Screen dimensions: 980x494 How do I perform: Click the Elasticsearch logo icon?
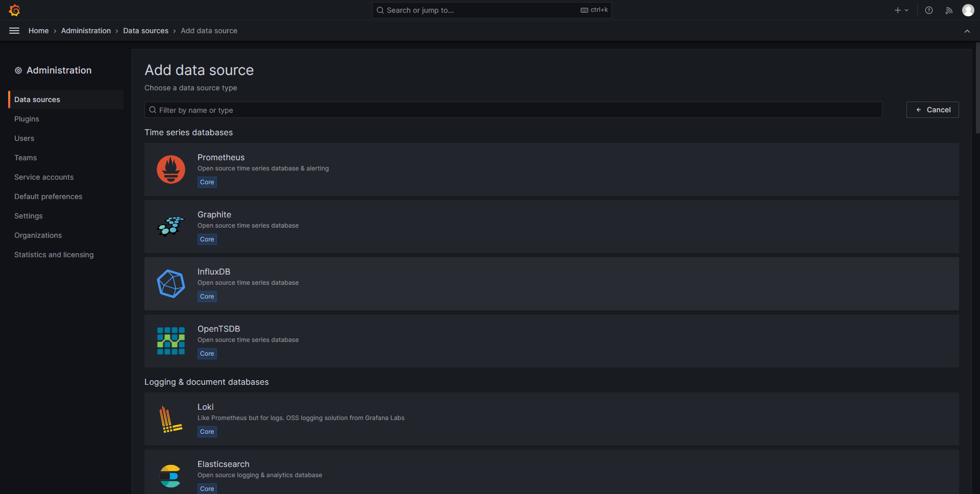[x=170, y=476]
